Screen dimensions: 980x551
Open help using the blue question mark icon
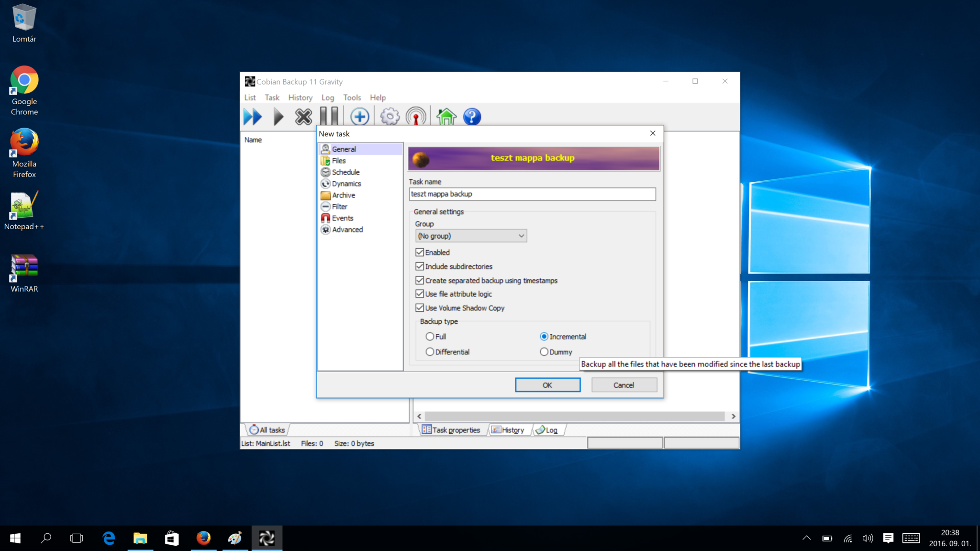coord(471,116)
